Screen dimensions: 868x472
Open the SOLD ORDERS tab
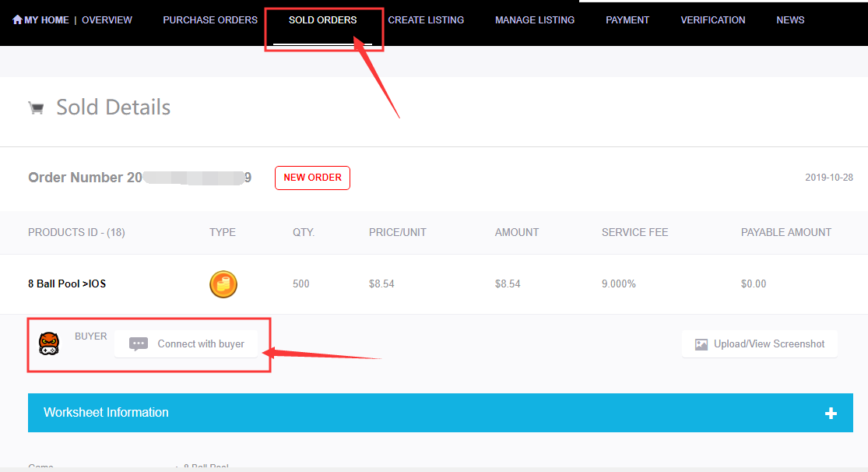322,20
